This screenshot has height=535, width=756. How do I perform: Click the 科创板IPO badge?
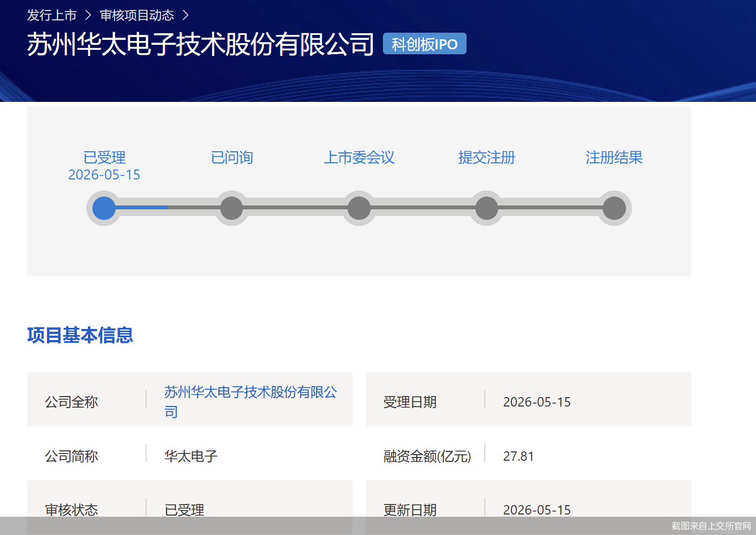pos(424,44)
